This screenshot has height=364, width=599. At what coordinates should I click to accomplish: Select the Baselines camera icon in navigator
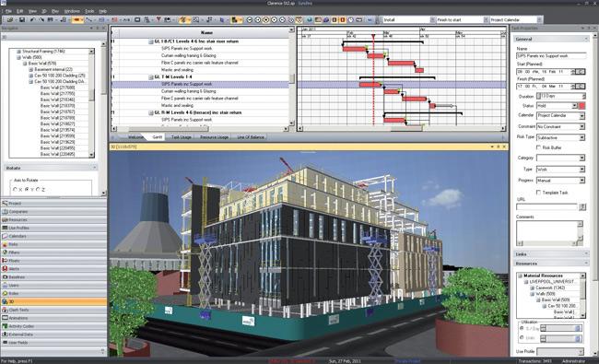(x=5, y=276)
